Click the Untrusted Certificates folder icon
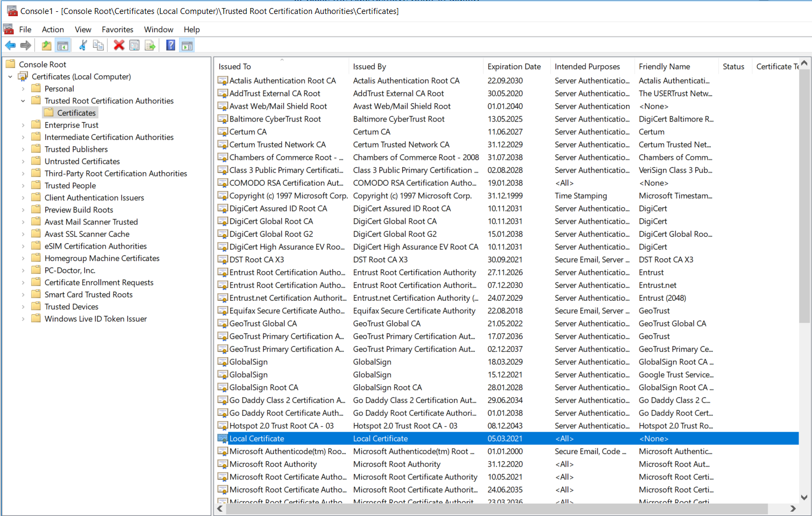This screenshot has width=812, height=516. [36, 161]
